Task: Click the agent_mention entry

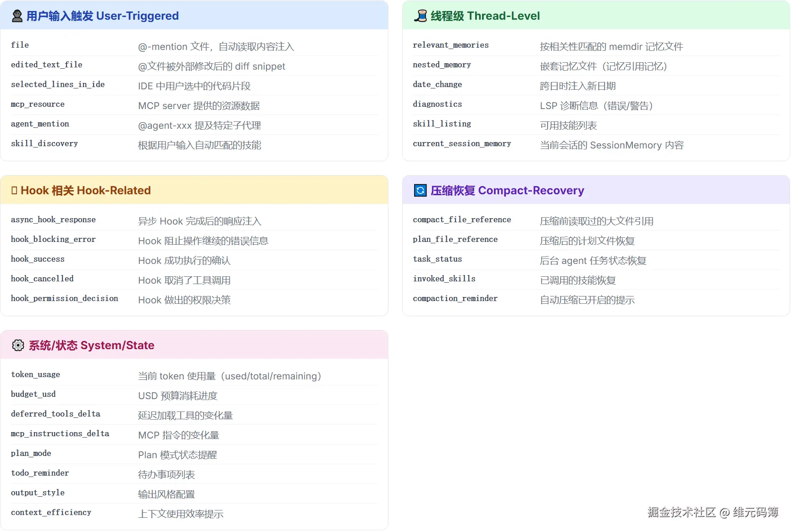Action: 40,124
